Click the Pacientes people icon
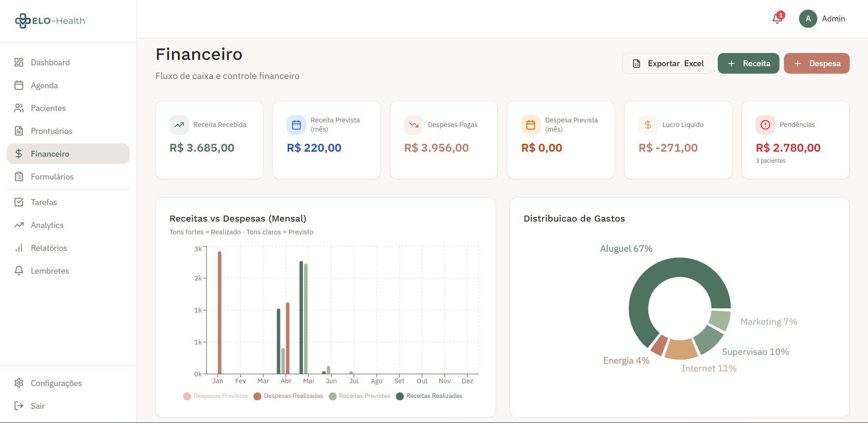Viewport: 868px width, 423px height. tap(19, 108)
